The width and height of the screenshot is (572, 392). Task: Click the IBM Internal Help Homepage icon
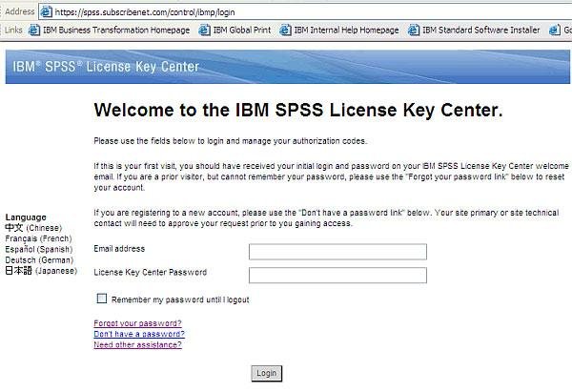pos(284,31)
